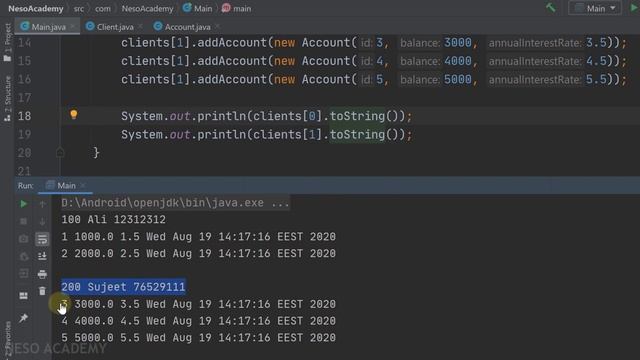Click line number 18 in the gutter
This screenshot has width=640, height=360.
24,116
